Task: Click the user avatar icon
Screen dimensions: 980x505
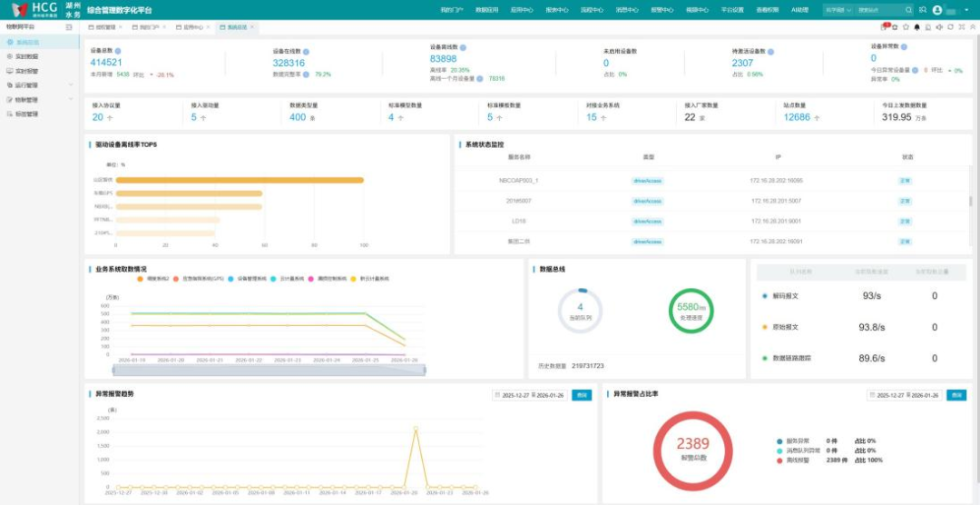Action: click(937, 10)
